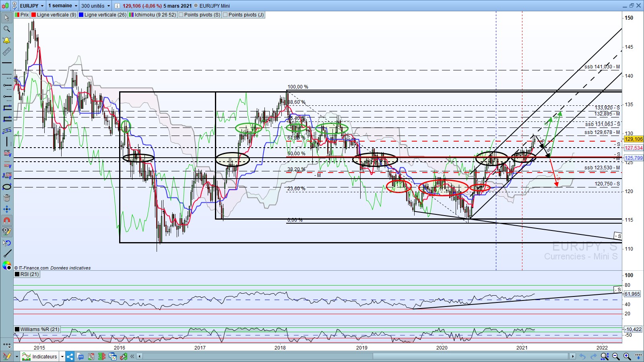This screenshot has height=362, width=644.
Task: Click the Ligne verticale (9) label
Action: coord(56,15)
